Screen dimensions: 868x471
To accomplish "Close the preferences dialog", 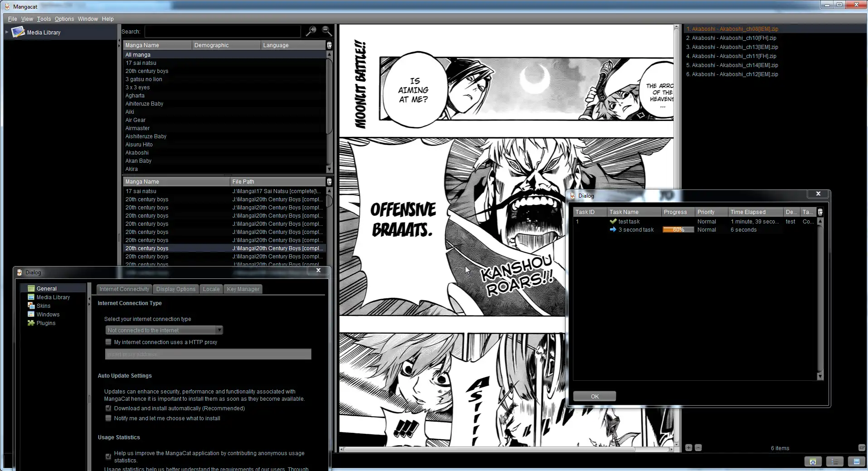I will pos(318,270).
